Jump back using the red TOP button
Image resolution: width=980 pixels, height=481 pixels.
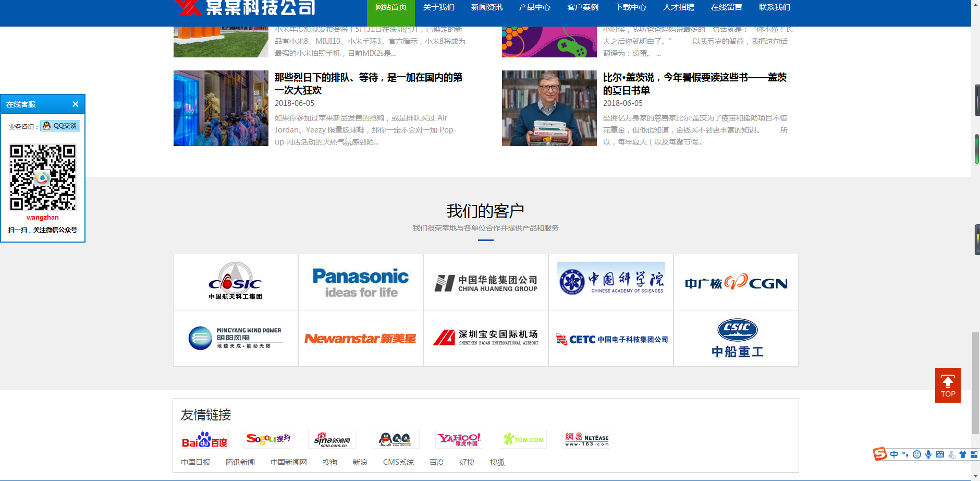tap(948, 385)
